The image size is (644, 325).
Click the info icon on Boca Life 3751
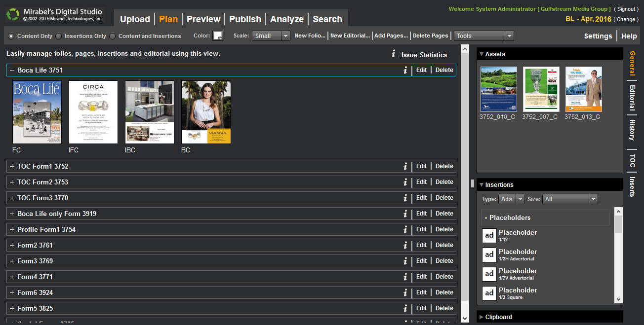tap(405, 70)
